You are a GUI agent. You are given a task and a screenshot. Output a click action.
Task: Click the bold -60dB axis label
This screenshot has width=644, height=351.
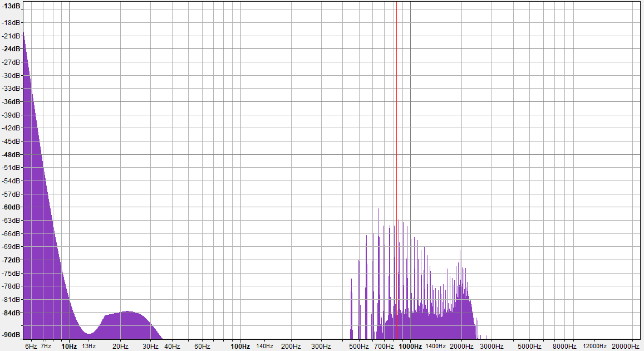pyautogui.click(x=11, y=207)
